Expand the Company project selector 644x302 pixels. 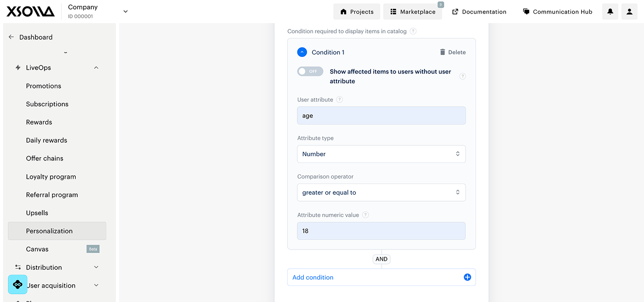point(126,11)
